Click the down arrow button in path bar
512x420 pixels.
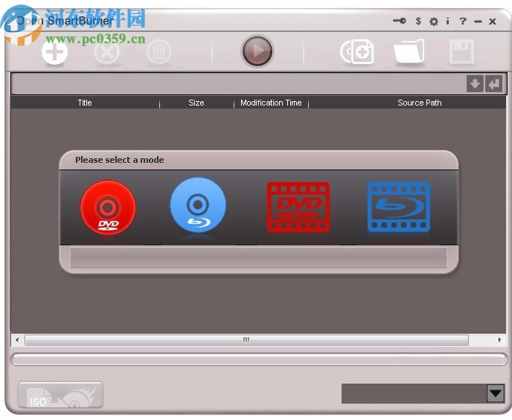click(475, 84)
